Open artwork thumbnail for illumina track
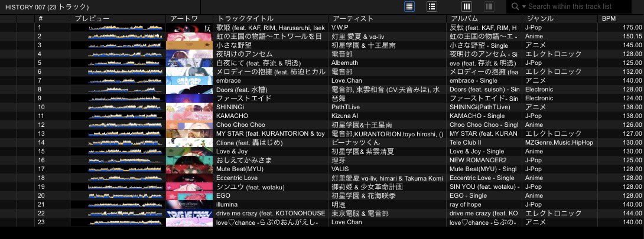Image resolution: width=644 pixels, height=239 pixels. click(189, 205)
